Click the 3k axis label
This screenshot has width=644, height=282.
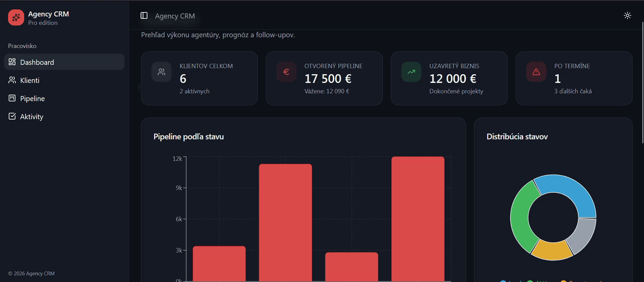pyautogui.click(x=179, y=250)
